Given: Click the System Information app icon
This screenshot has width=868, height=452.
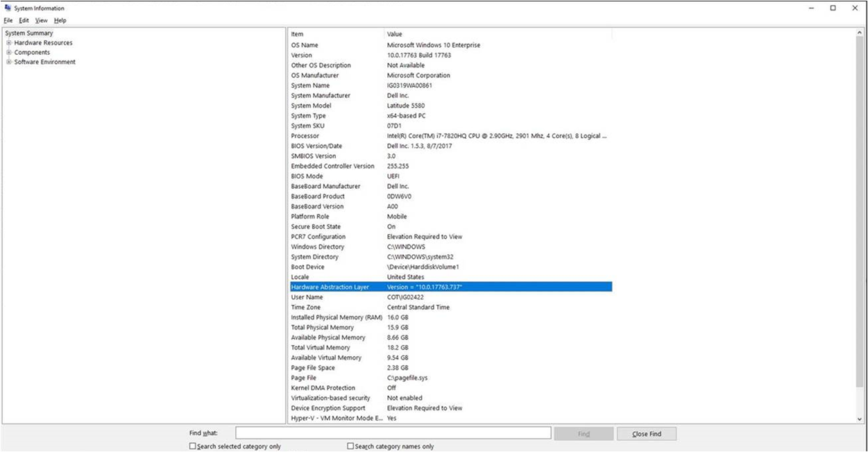Looking at the screenshot, I should pos(7,8).
